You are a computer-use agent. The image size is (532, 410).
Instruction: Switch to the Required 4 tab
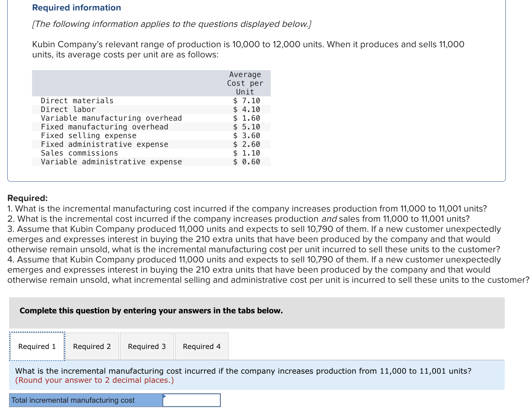coord(202,346)
